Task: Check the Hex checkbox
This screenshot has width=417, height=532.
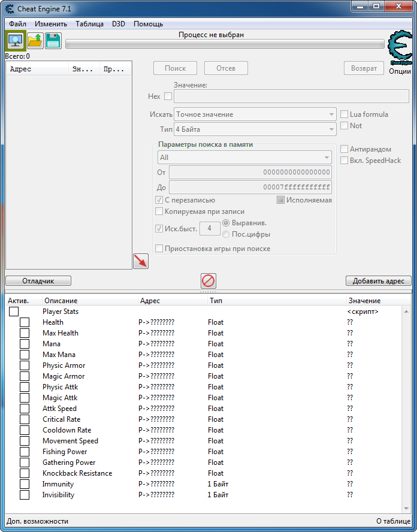Action: coord(168,96)
